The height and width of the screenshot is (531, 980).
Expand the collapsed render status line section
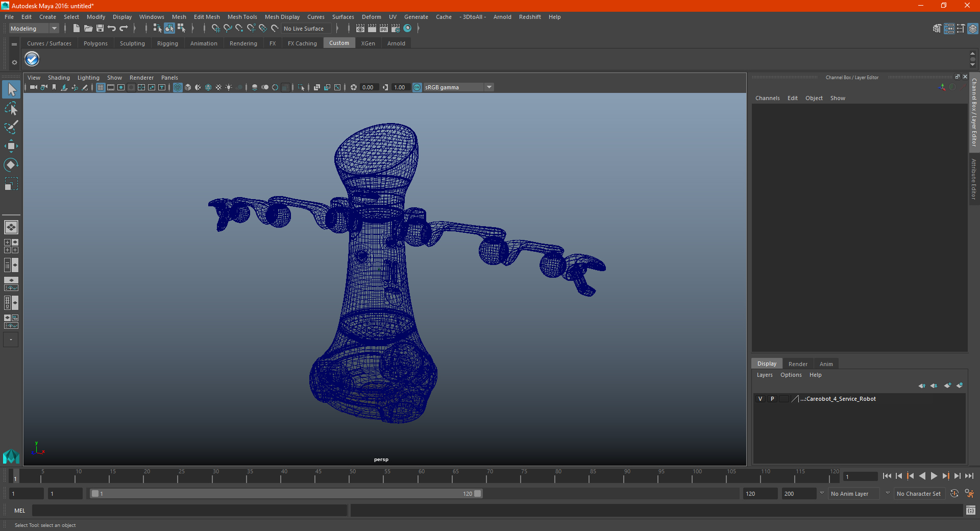point(418,29)
